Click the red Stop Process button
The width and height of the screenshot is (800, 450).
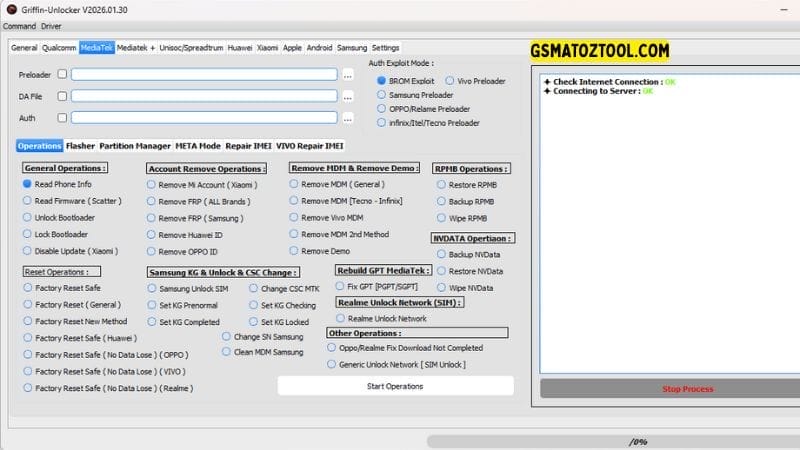pyautogui.click(x=659, y=389)
